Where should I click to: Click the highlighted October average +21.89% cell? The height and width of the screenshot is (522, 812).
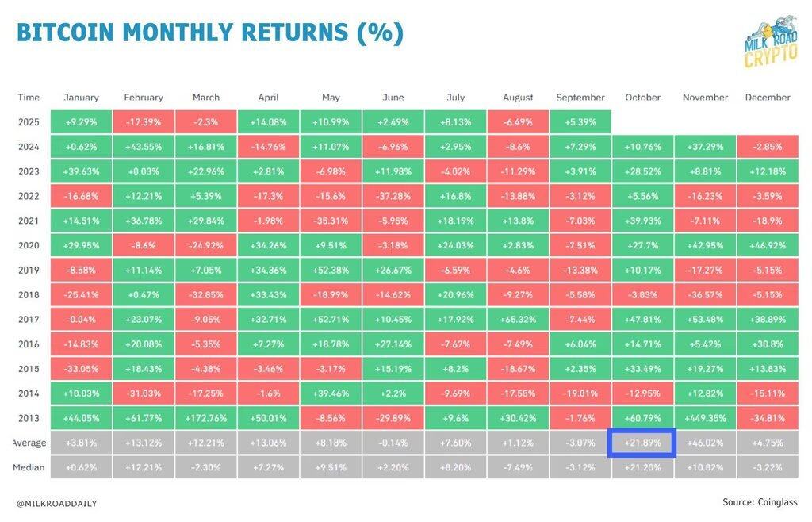click(642, 443)
